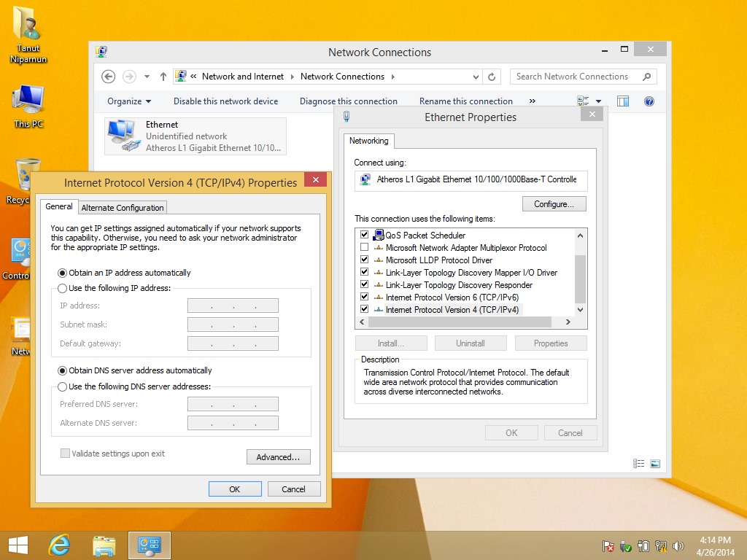Open the Windows Start button
Viewport: 747px width, 560px height.
click(x=18, y=545)
